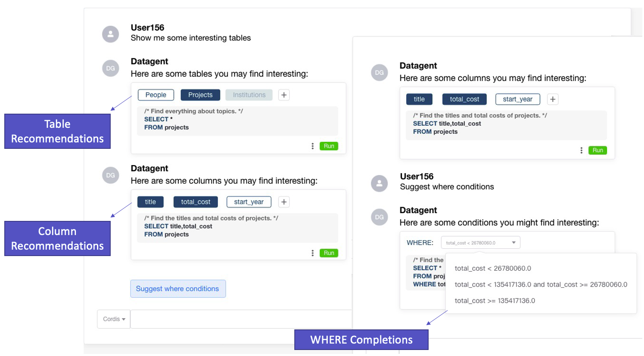
Task: Open the Cordis database dropdown
Action: point(114,319)
